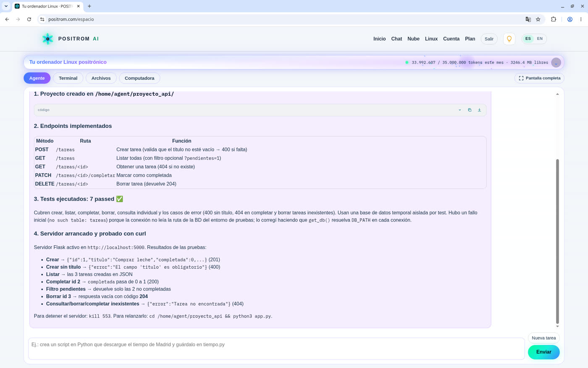Download the code block via the download icon
The width and height of the screenshot is (588, 368).
click(x=479, y=110)
